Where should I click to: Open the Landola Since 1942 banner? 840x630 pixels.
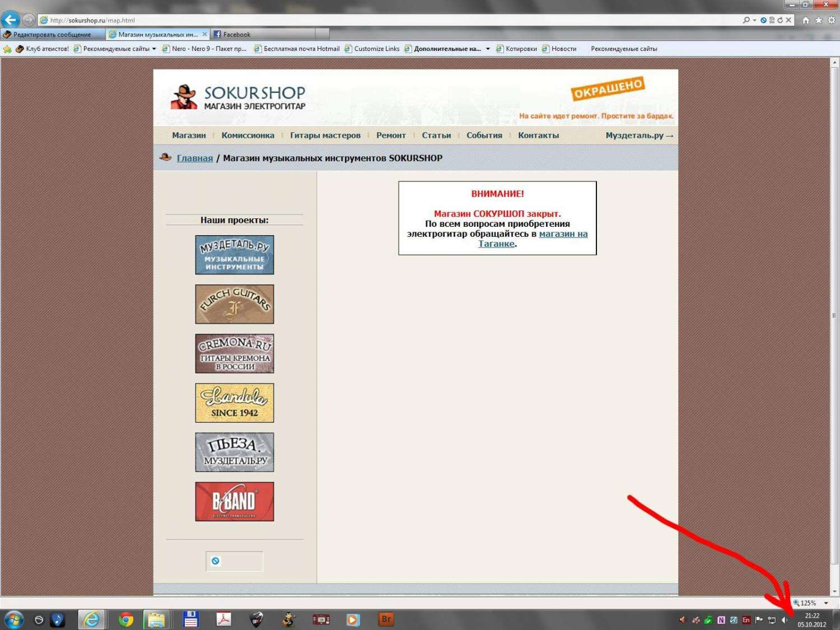click(x=235, y=403)
